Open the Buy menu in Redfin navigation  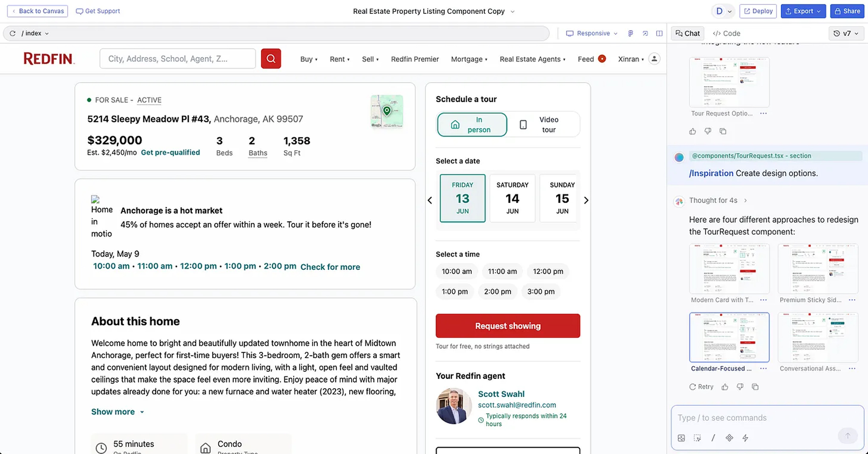(x=308, y=59)
